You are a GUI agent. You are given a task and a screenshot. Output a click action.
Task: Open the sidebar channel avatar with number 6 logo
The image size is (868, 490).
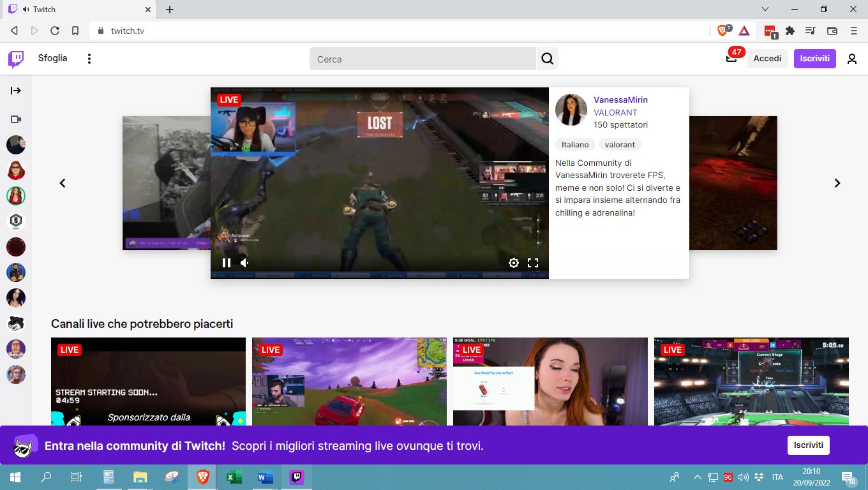coord(16,221)
